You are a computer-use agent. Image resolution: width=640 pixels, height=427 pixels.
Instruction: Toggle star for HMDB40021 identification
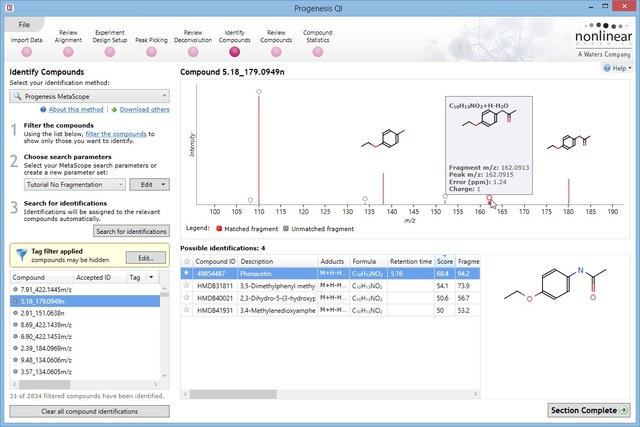pos(187,298)
